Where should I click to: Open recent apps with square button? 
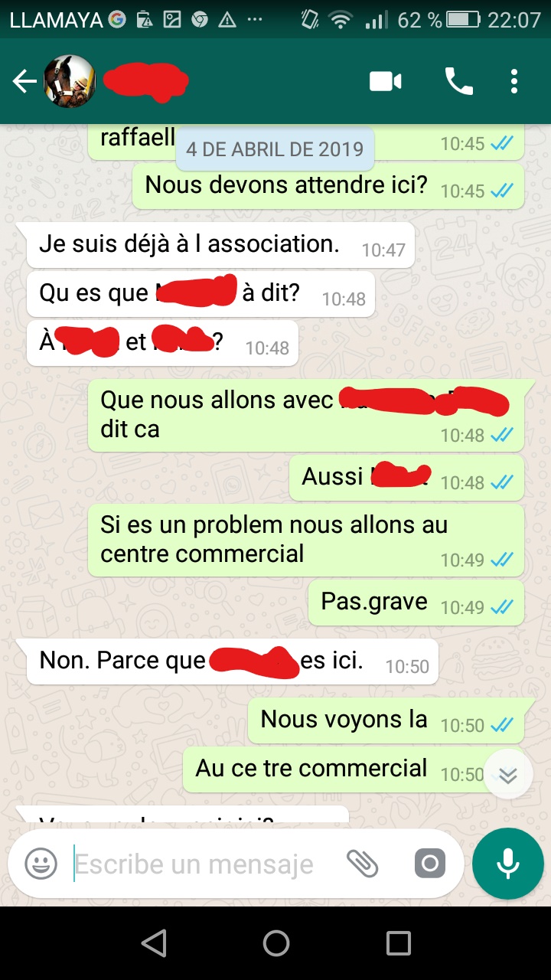coord(398,942)
